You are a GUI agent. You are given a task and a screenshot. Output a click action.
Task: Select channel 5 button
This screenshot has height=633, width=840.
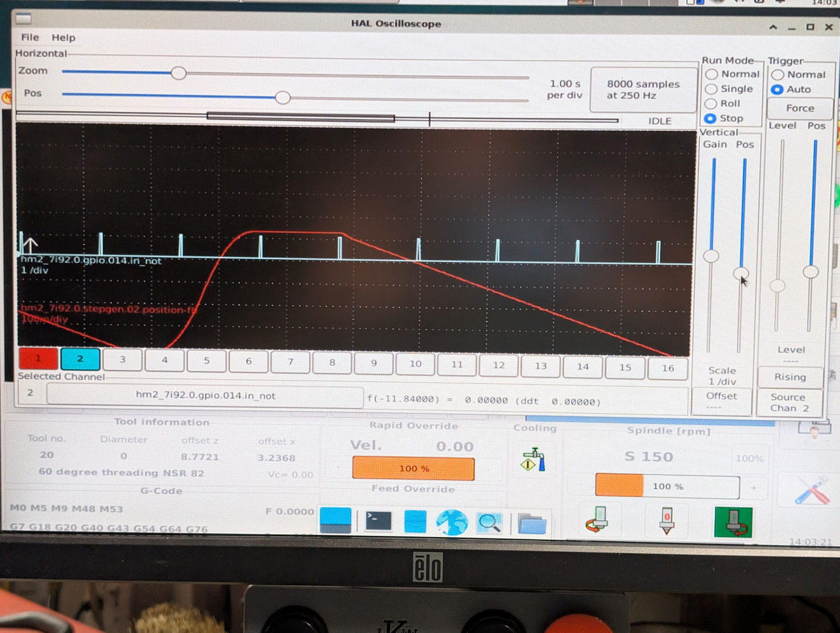click(x=206, y=361)
